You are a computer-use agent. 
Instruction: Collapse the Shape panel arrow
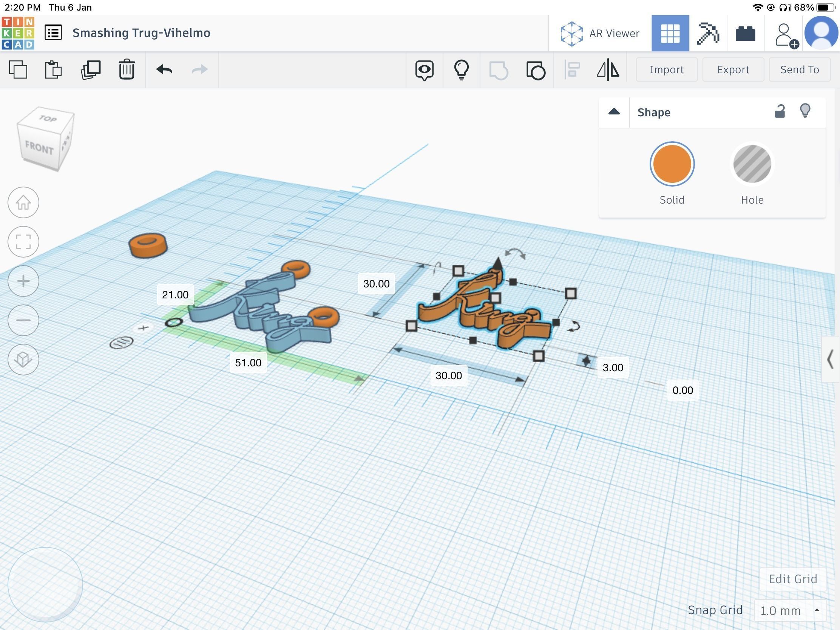pyautogui.click(x=614, y=112)
